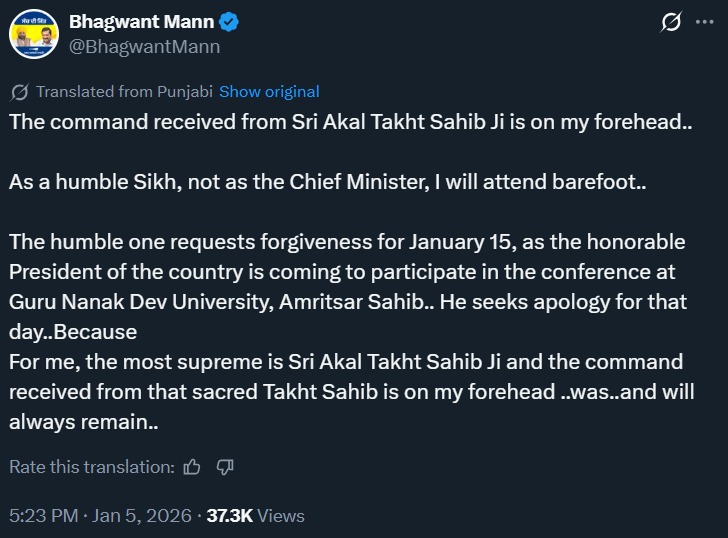The width and height of the screenshot is (728, 538).
Task: Rate translation with thumbs up
Action: tap(192, 467)
